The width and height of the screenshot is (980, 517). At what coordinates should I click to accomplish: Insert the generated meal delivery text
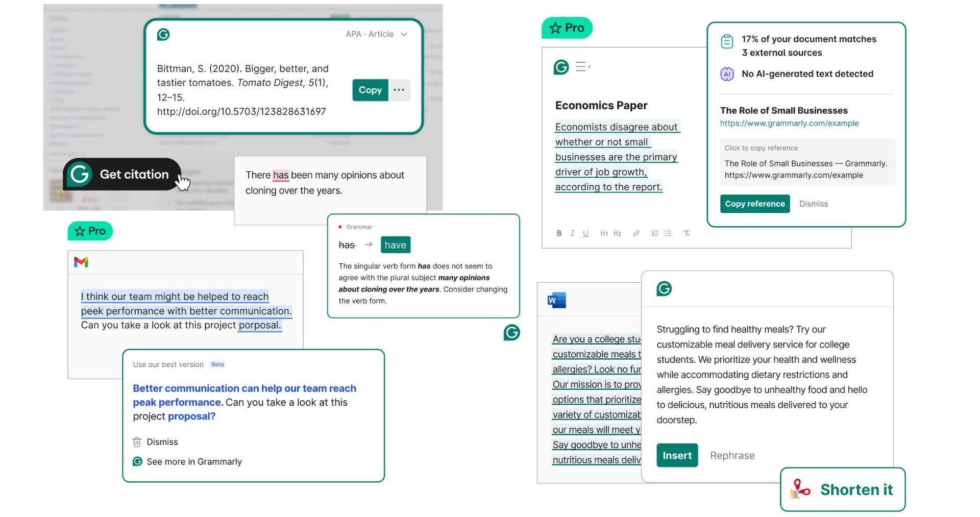[677, 455]
